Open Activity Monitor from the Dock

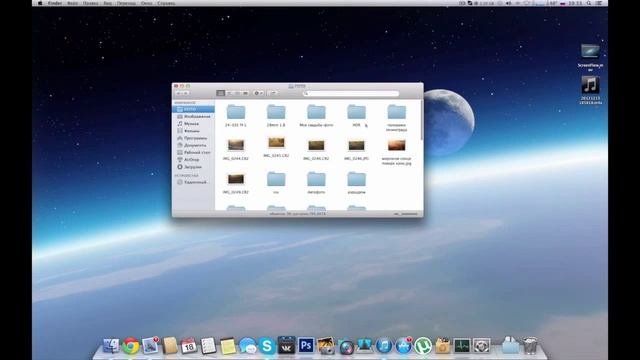coord(462,346)
